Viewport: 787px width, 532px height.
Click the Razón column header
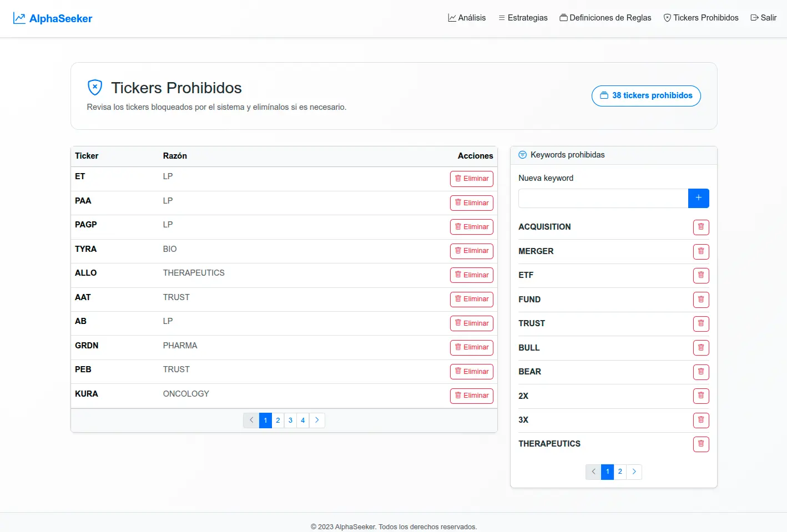pos(175,156)
